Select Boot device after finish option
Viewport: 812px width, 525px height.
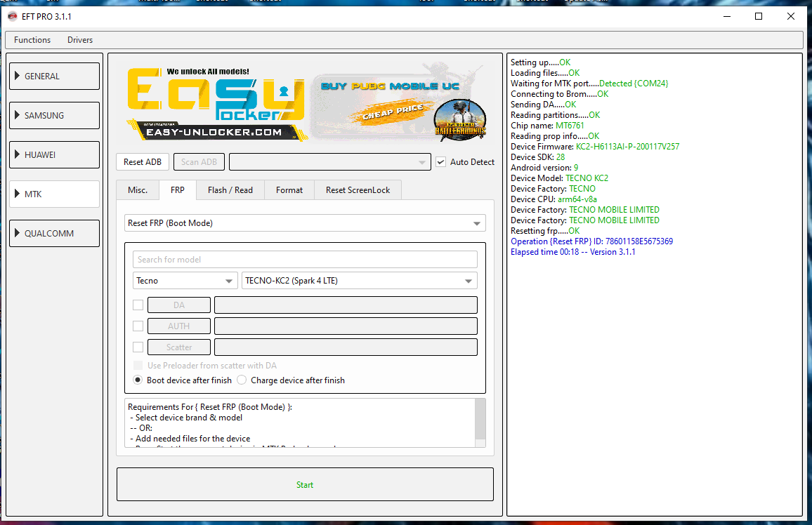[138, 380]
